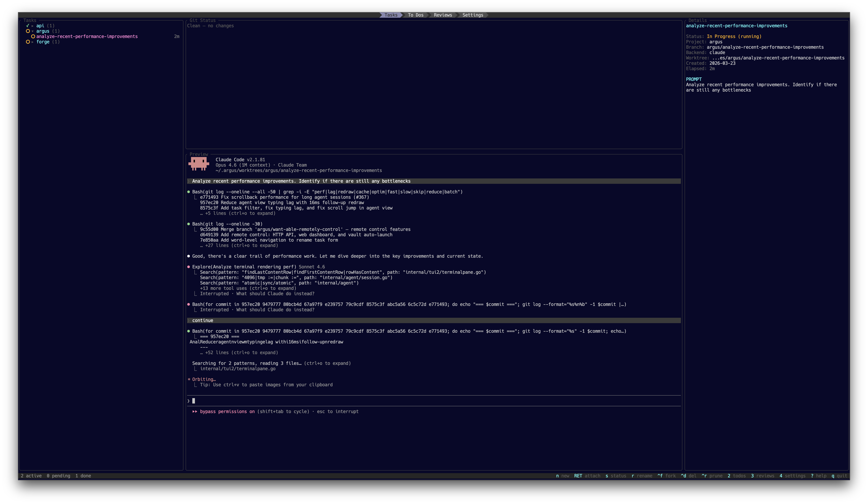868x504 pixels.
Task: Click '? help' shortcut in bottom bar
Action: tap(818, 476)
